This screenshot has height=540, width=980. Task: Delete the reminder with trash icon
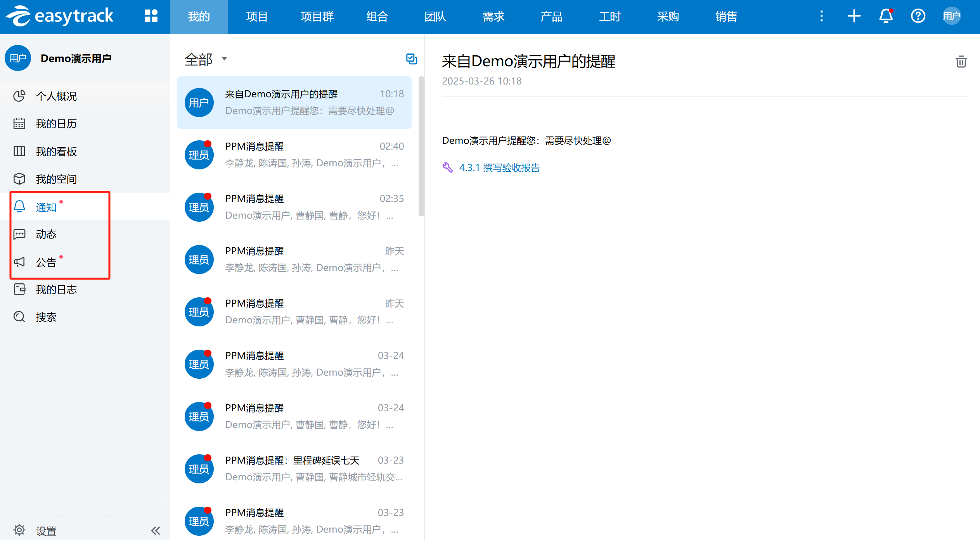coord(961,62)
